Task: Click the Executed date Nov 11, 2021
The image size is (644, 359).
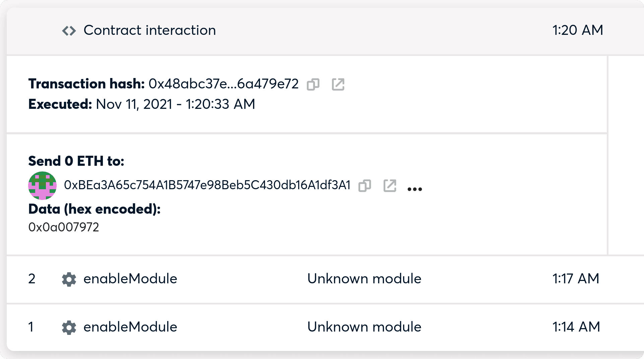Action: [134, 104]
